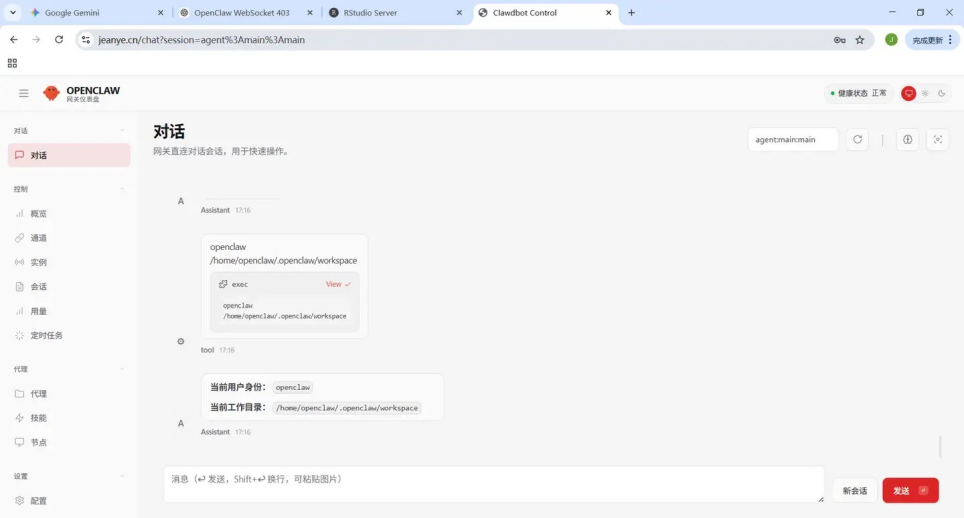The height and width of the screenshot is (518, 964).
Task: Switch to the RStudio Server tab
Action: 396,12
